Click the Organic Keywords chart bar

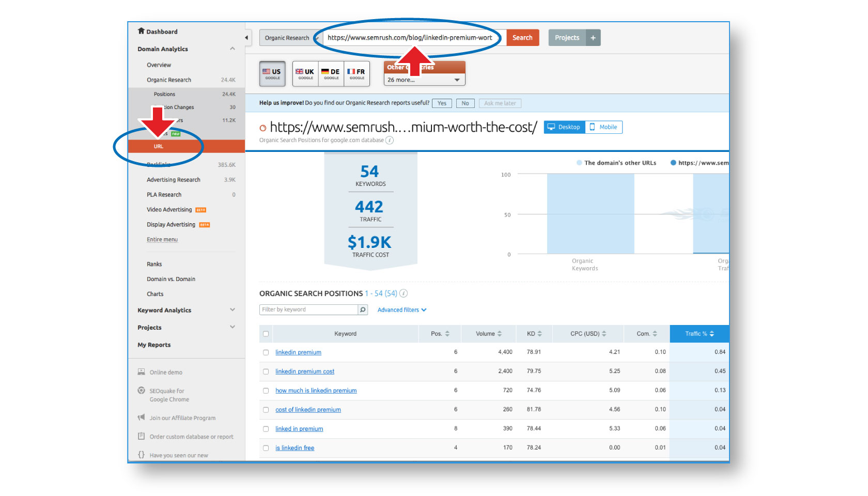pyautogui.click(x=591, y=214)
